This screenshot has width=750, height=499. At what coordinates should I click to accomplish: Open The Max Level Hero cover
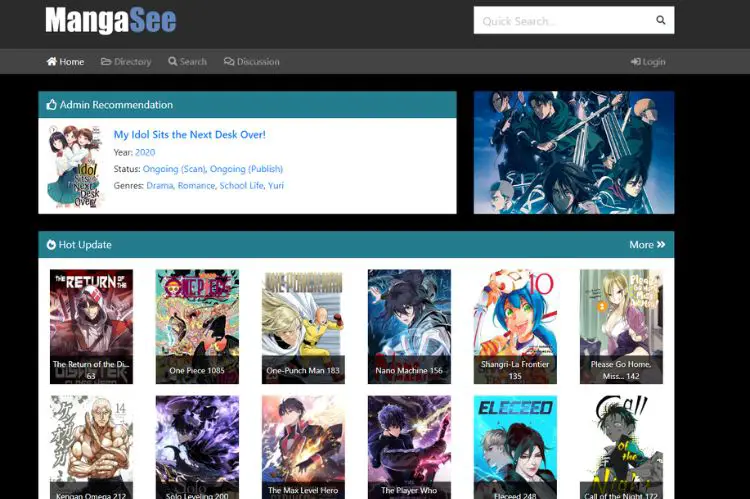pos(303,447)
